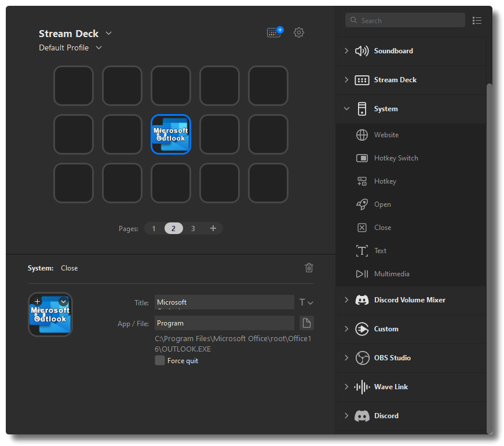The image size is (504, 446).
Task: Expand the Custom category chevron
Action: pyautogui.click(x=346, y=329)
